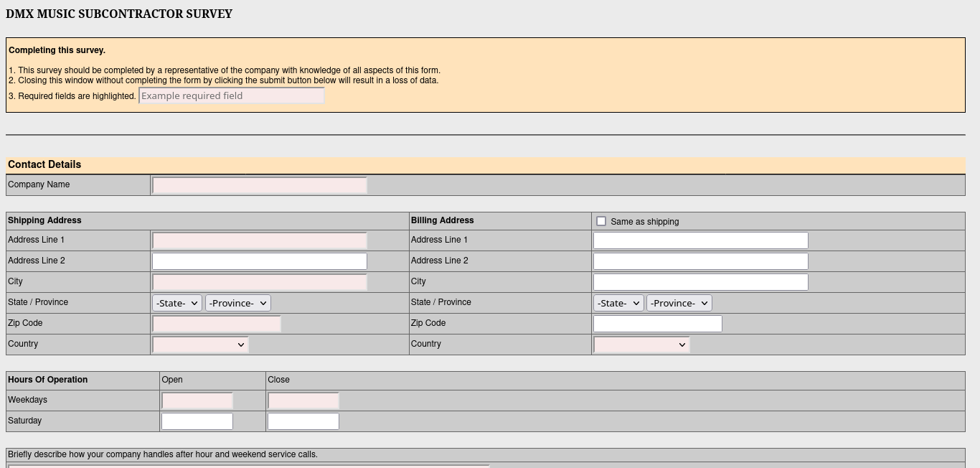Click the billing City field
The width and height of the screenshot is (980, 468).
(700, 282)
